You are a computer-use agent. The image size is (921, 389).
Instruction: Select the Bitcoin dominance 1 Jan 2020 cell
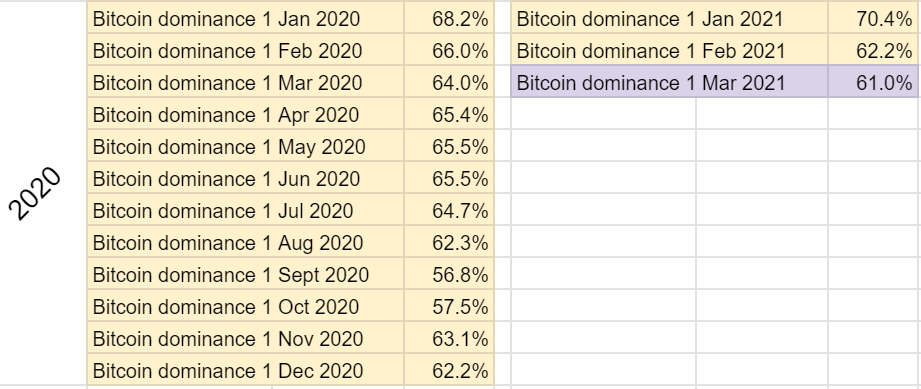pyautogui.click(x=246, y=18)
